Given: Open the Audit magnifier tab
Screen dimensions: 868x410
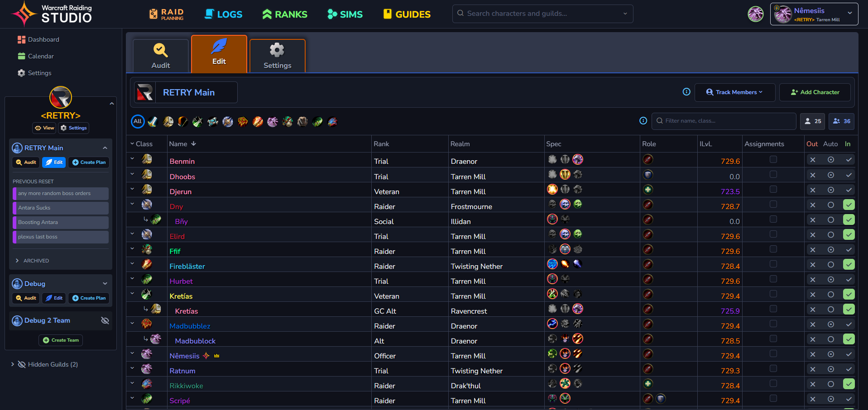Looking at the screenshot, I should pyautogui.click(x=160, y=56).
